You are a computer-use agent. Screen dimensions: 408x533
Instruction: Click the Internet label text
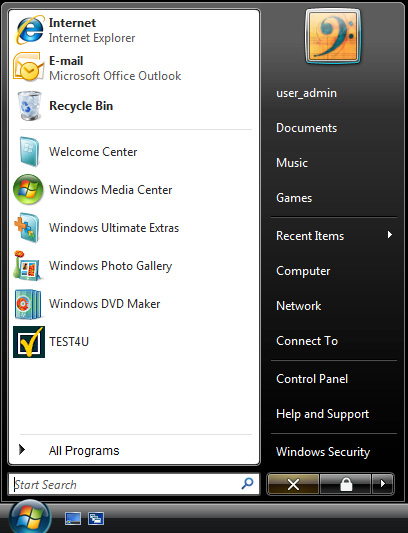(72, 23)
